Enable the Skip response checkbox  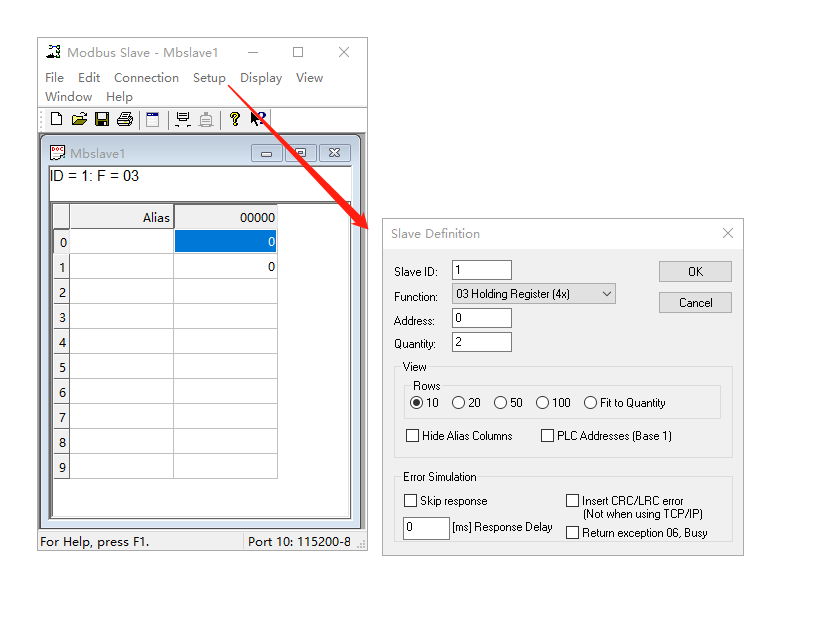[410, 500]
